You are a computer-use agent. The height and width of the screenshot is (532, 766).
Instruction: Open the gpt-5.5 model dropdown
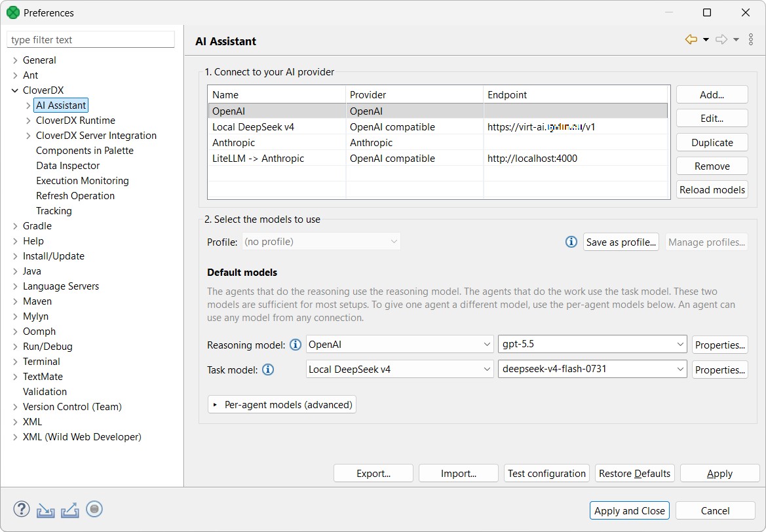click(x=592, y=345)
